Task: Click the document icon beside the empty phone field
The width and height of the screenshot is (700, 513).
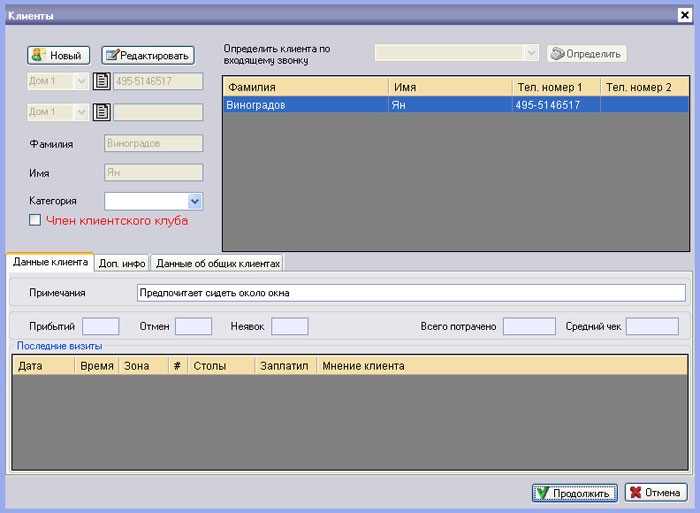Action: (x=101, y=112)
